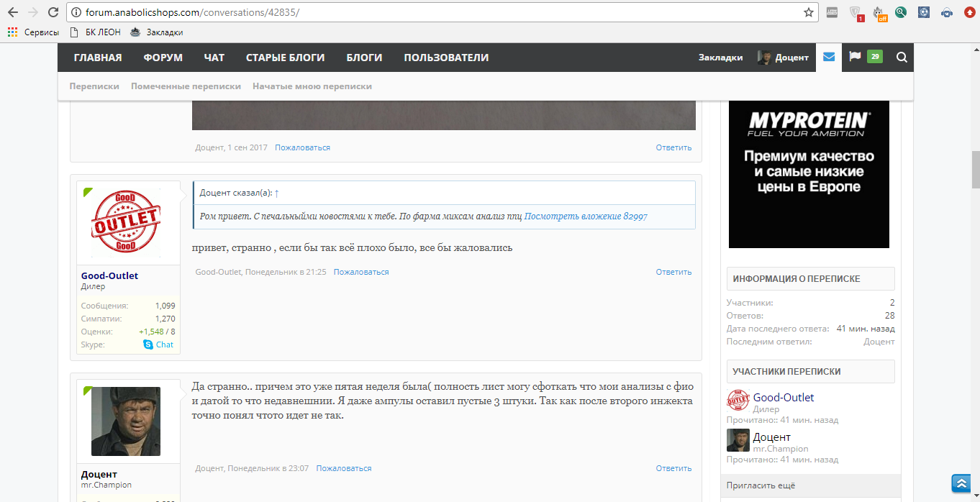
Task: Open the search magnifier icon
Action: tap(902, 58)
